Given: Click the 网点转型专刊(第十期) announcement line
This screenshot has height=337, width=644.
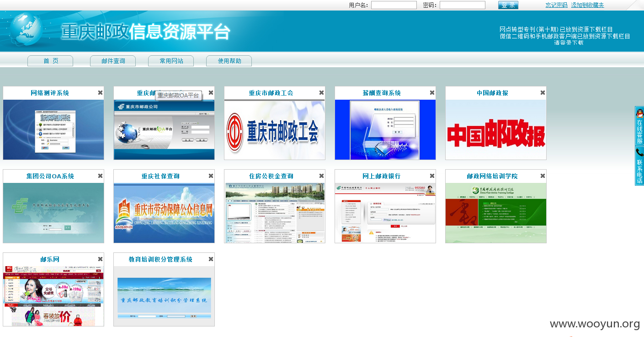Looking at the screenshot, I should 556,29.
